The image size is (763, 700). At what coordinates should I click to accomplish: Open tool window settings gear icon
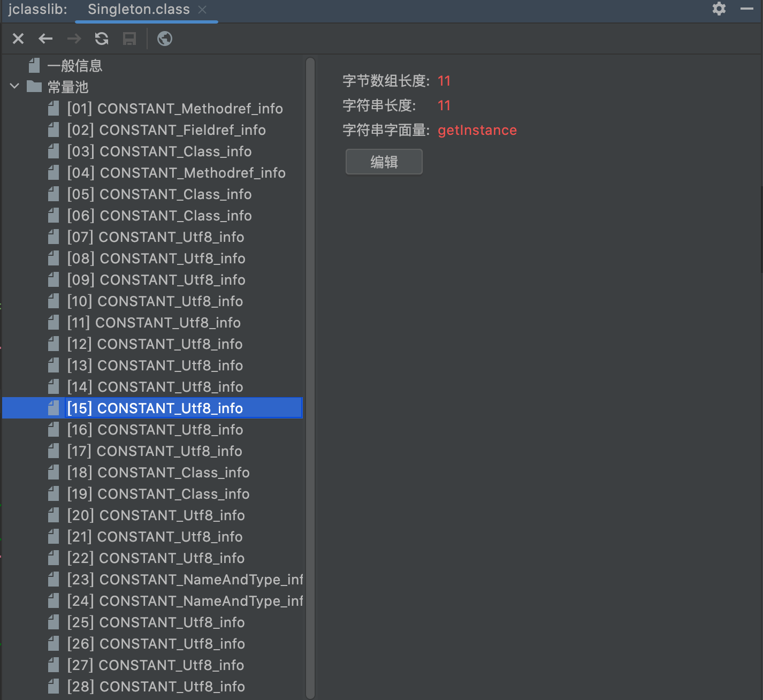(x=719, y=9)
